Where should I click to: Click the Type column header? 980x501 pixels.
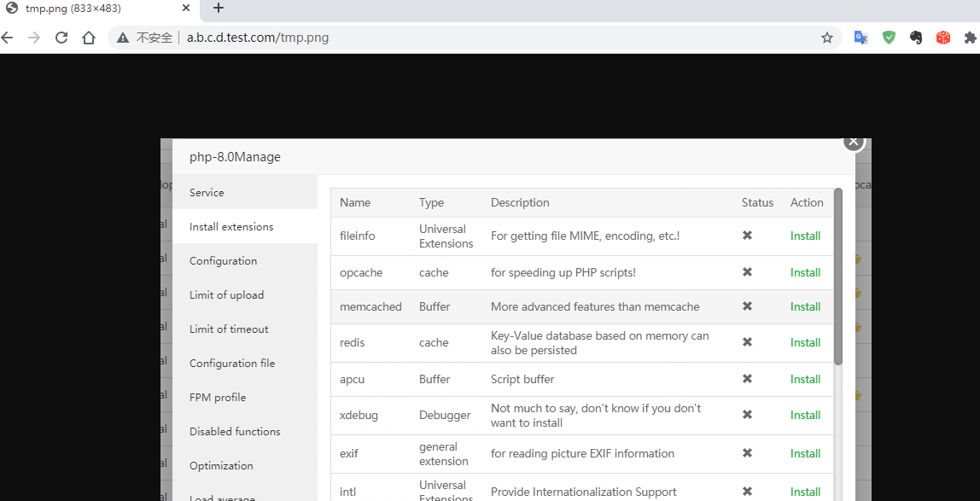431,203
